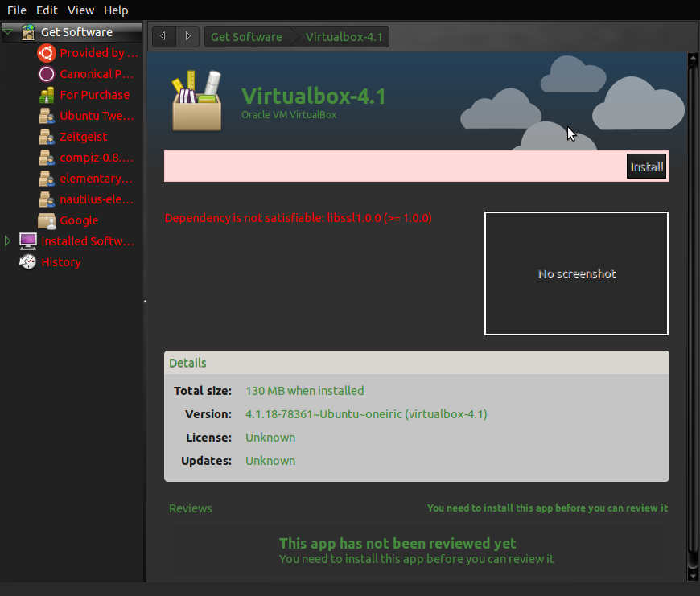Open the Help menu

116,10
